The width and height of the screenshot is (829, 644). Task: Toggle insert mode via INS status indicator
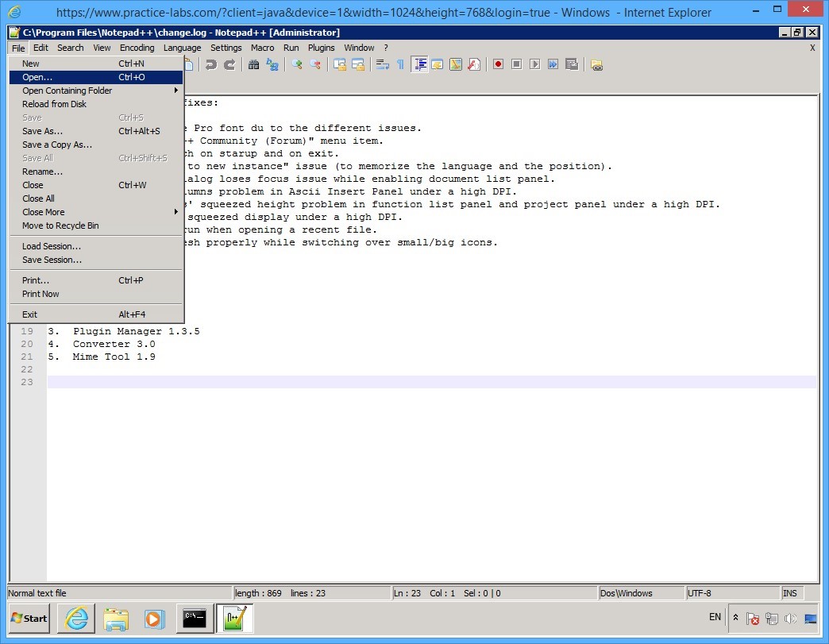pyautogui.click(x=789, y=592)
